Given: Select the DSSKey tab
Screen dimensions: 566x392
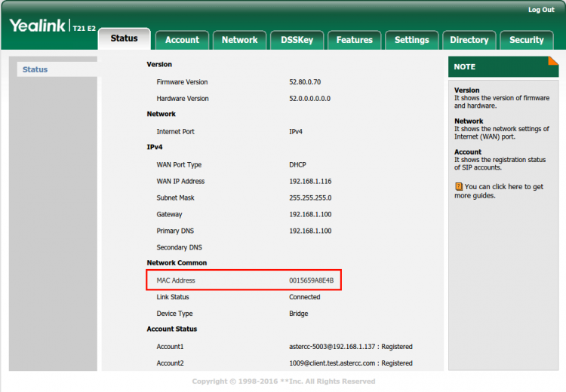Looking at the screenshot, I should click(x=297, y=40).
